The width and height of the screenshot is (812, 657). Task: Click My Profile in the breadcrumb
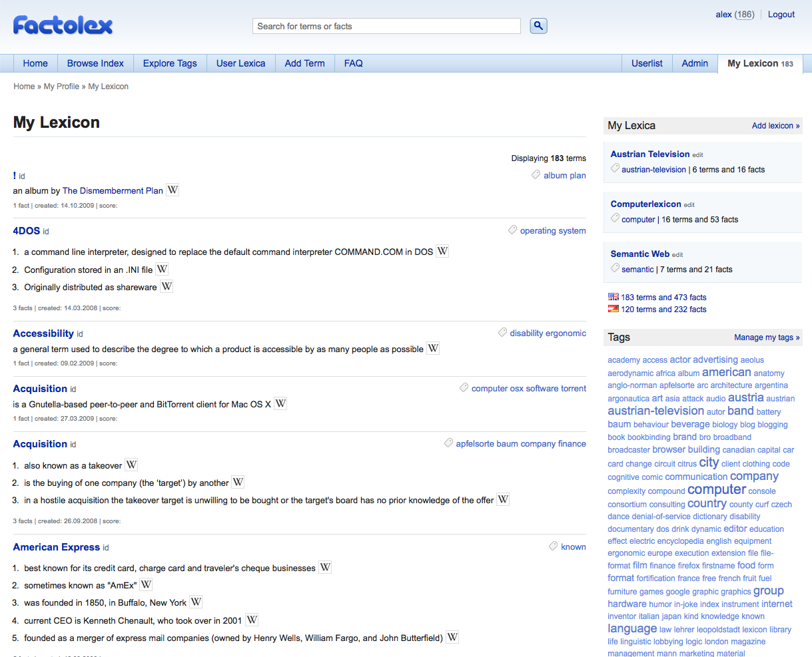click(61, 87)
